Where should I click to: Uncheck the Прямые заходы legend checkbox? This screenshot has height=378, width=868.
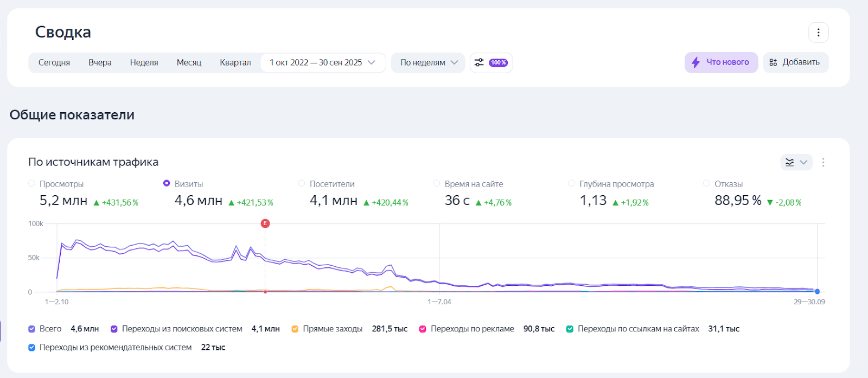click(x=295, y=329)
